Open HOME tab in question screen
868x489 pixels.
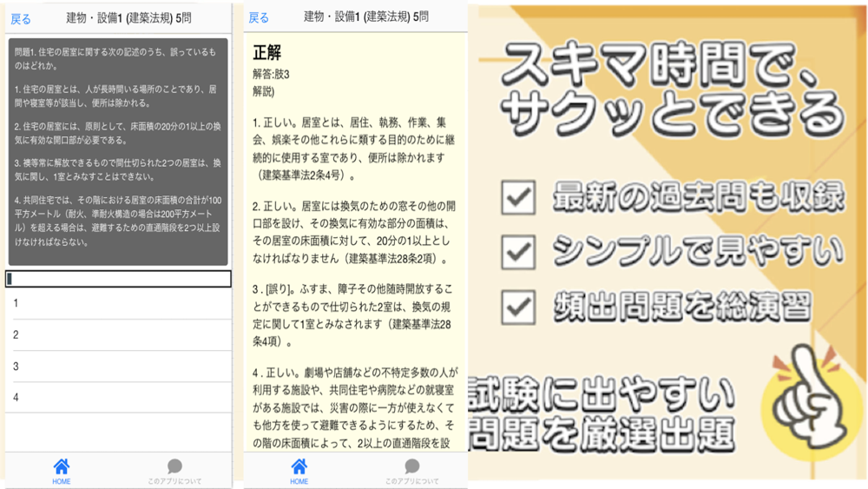(62, 472)
